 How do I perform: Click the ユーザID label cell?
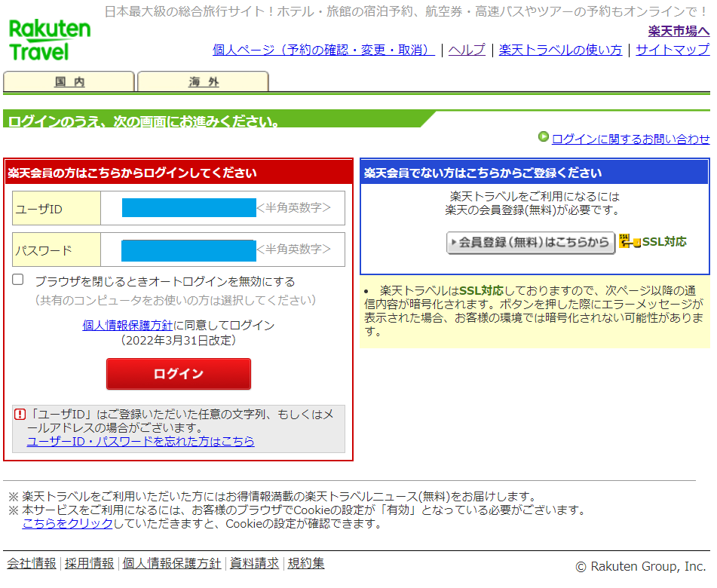57,208
